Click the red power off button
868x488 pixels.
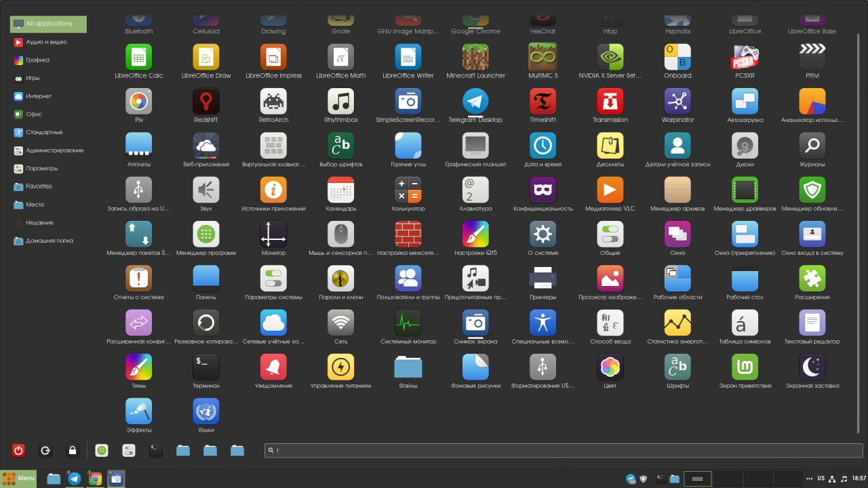(18, 450)
